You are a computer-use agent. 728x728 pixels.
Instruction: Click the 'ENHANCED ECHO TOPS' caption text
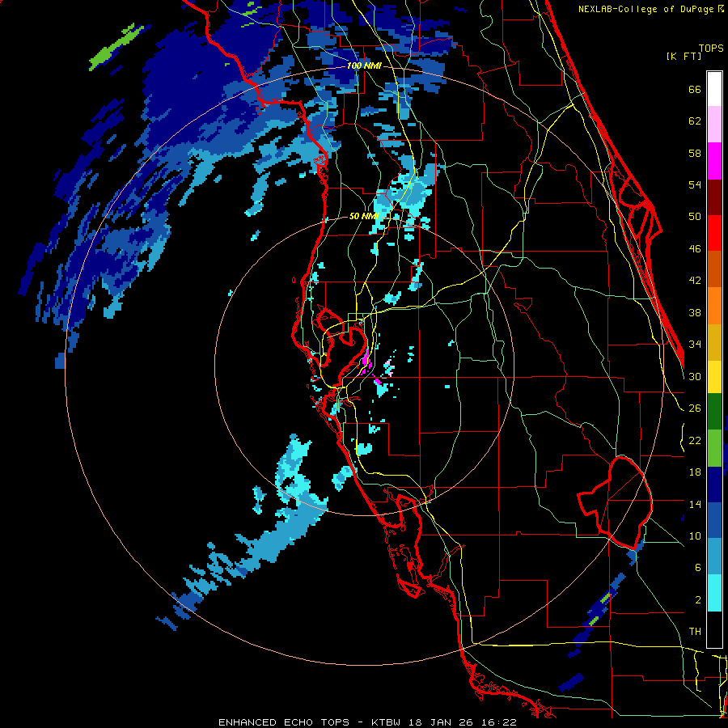click(284, 722)
